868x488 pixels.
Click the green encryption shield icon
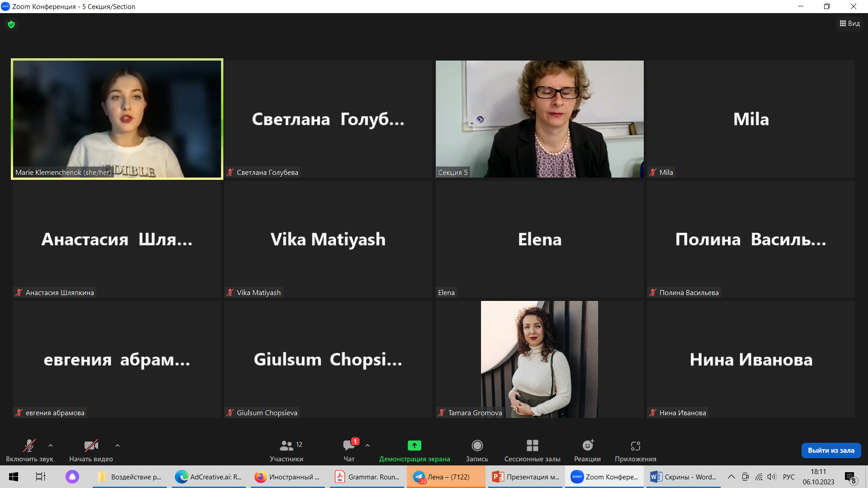11,24
